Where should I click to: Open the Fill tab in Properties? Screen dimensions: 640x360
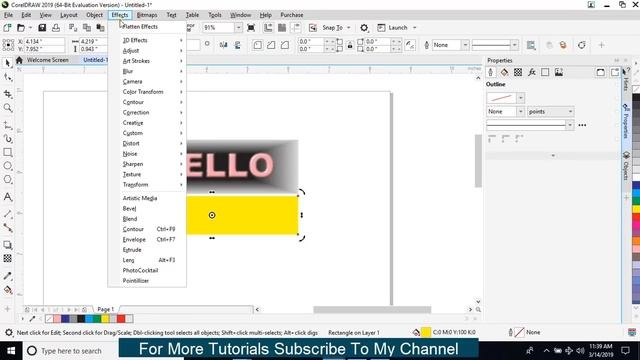pos(504,72)
